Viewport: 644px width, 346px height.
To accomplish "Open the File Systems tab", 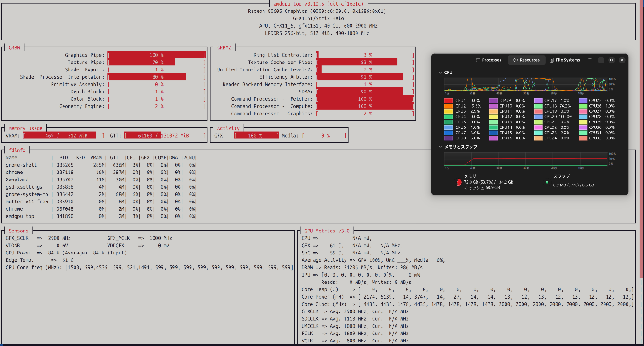I will click(x=565, y=60).
